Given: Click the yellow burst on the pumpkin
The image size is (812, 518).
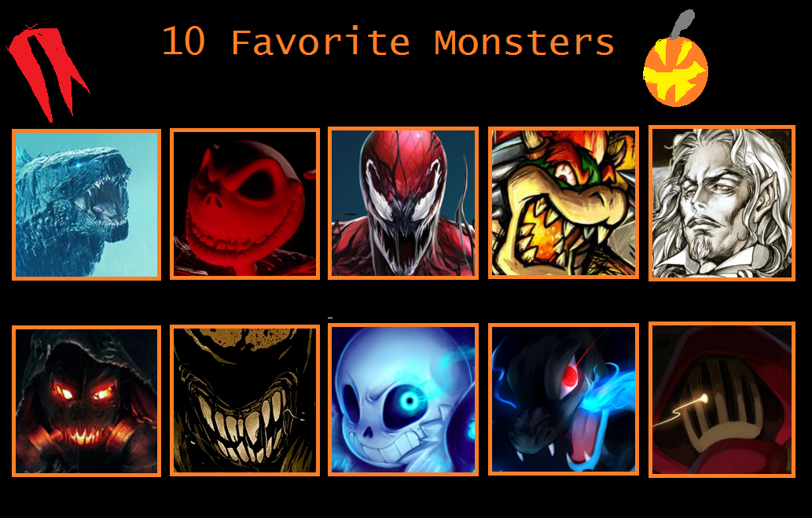Looking at the screenshot, I should (x=674, y=71).
